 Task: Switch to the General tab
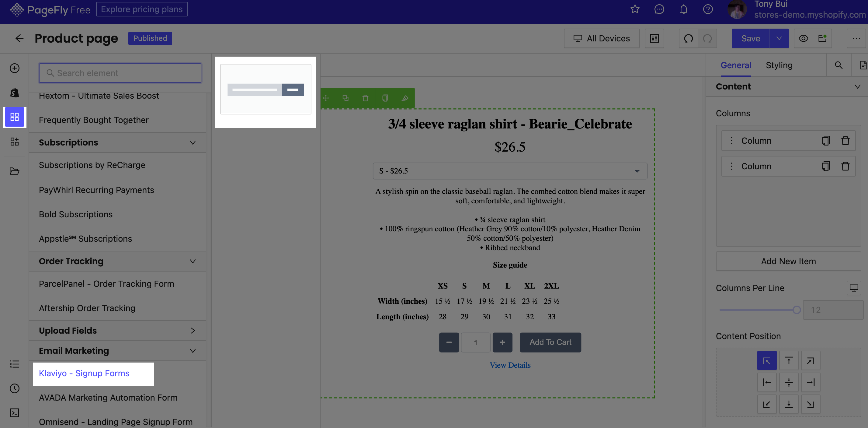pyautogui.click(x=736, y=65)
